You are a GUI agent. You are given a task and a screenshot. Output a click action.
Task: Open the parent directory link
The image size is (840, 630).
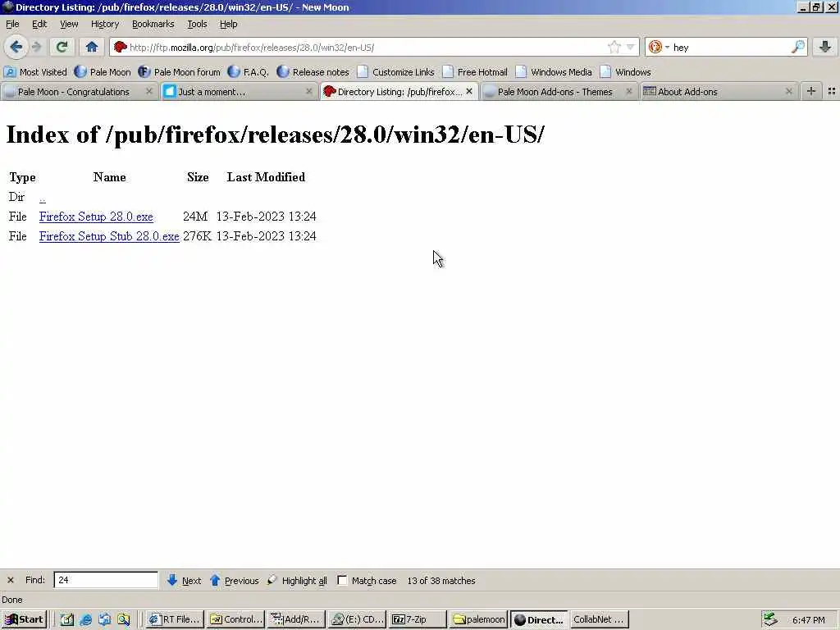43,198
